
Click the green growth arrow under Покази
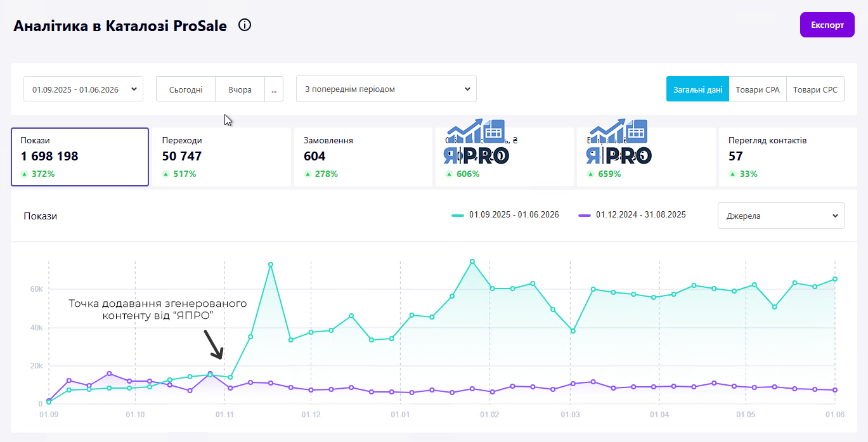pyautogui.click(x=24, y=174)
